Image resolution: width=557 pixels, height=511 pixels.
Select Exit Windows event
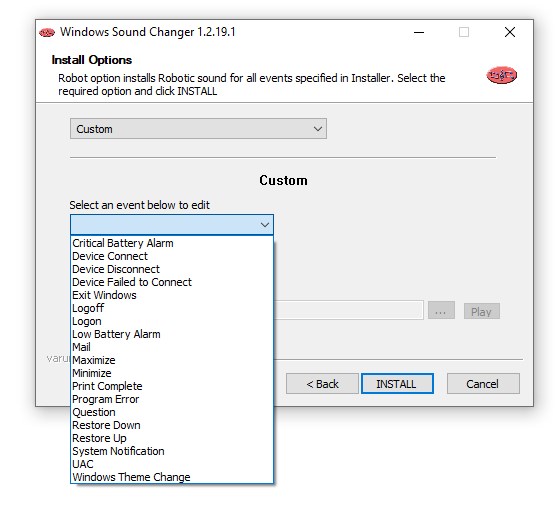click(x=172, y=295)
